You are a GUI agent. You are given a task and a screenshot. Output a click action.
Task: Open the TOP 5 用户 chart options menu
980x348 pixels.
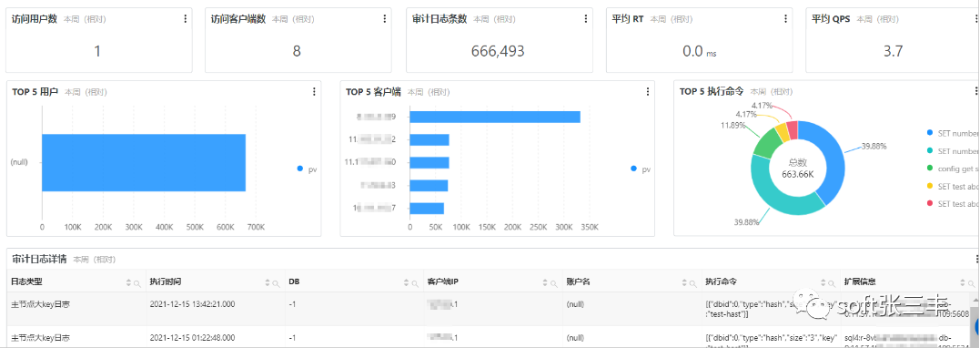click(314, 91)
